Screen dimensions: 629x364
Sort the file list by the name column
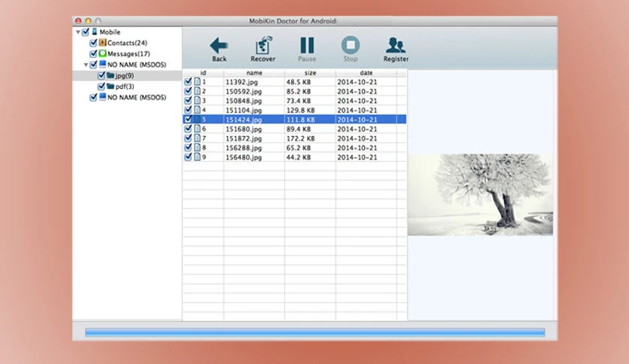(254, 72)
